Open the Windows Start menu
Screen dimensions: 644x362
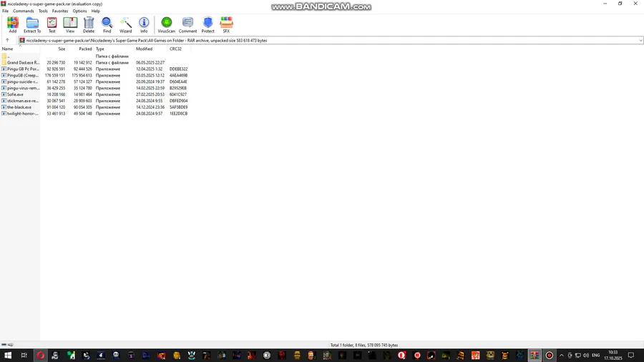[8, 356]
